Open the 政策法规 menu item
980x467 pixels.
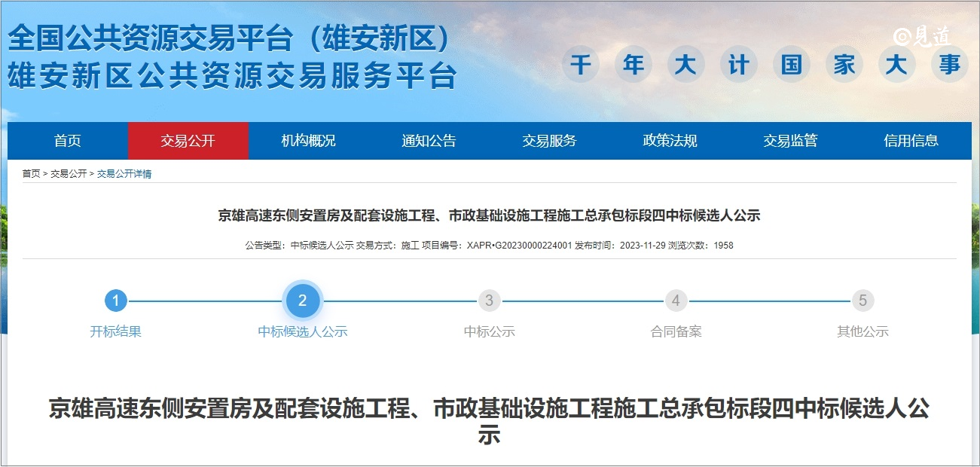tap(670, 141)
